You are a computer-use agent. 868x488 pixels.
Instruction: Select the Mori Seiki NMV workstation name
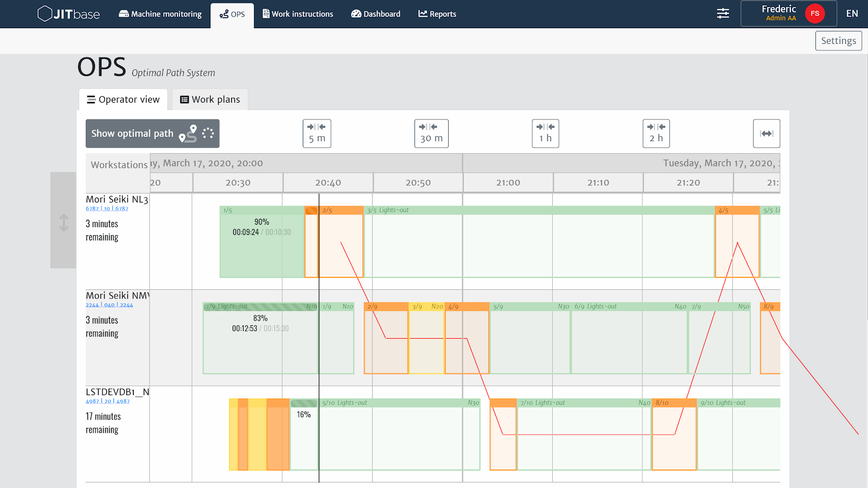[117, 295]
